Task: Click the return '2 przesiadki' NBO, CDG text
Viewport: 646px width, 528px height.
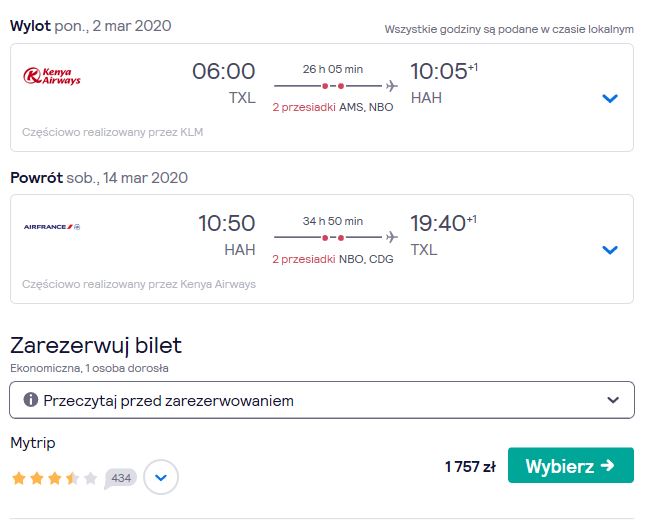Action: pyautogui.click(x=333, y=259)
